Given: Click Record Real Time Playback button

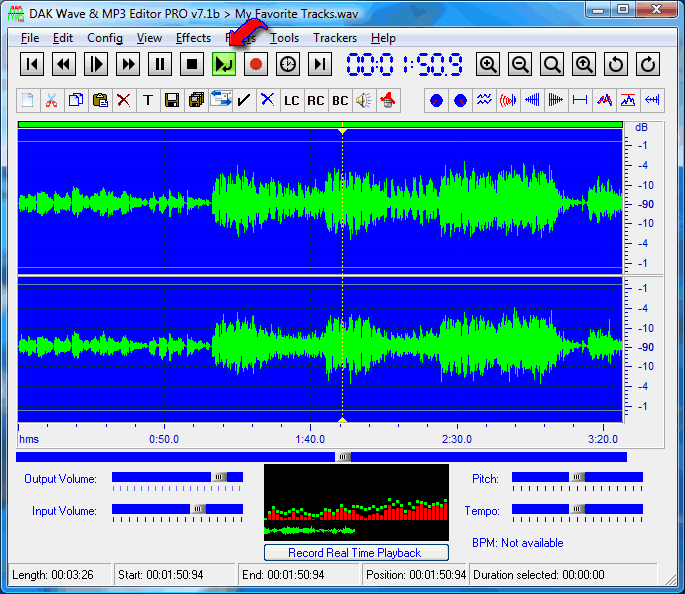Looking at the screenshot, I should point(356,553).
